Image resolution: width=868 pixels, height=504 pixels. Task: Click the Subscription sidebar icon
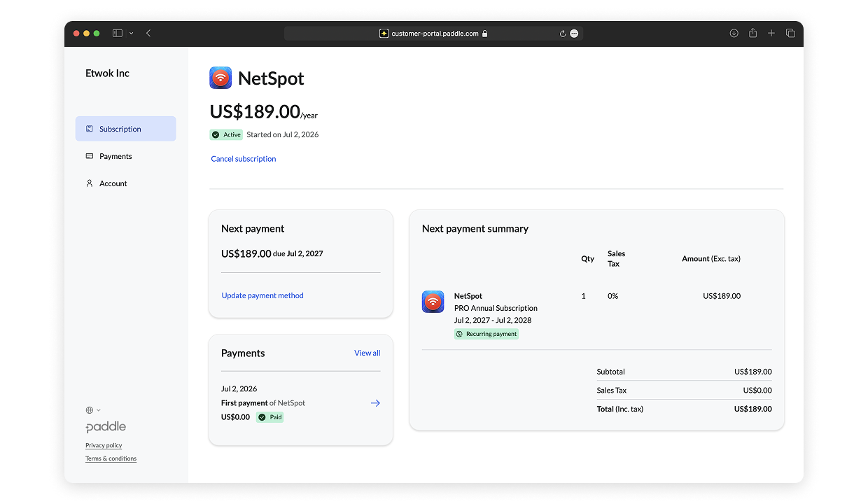(x=90, y=129)
